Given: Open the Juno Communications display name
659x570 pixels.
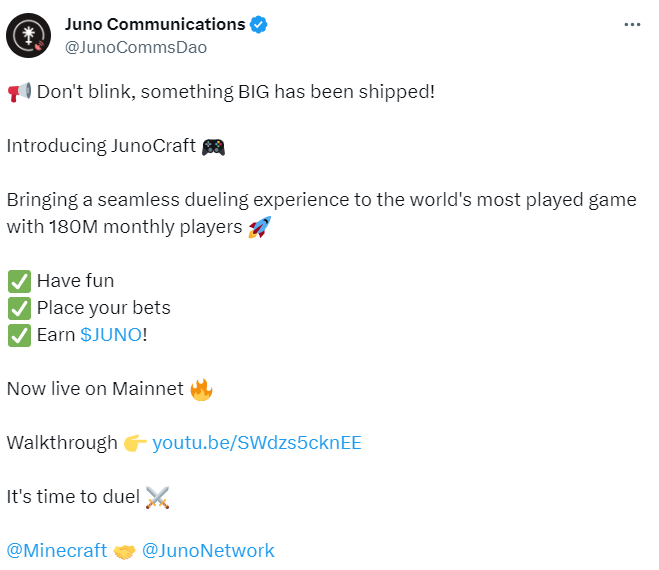Looking at the screenshot, I should 155,24.
